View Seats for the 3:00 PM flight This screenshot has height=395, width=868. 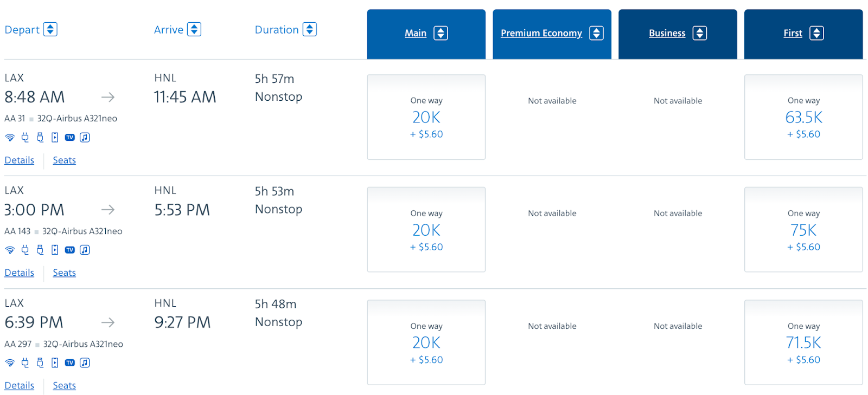coord(64,273)
